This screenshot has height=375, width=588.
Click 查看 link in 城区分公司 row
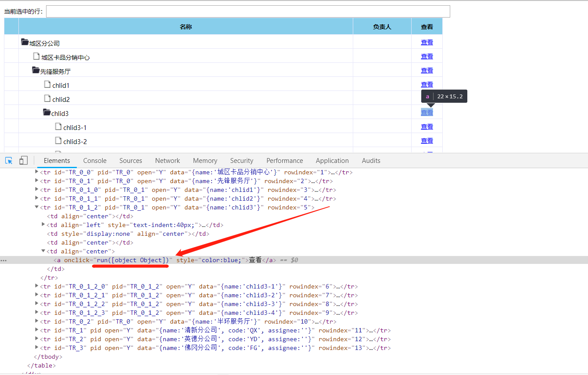(x=427, y=42)
